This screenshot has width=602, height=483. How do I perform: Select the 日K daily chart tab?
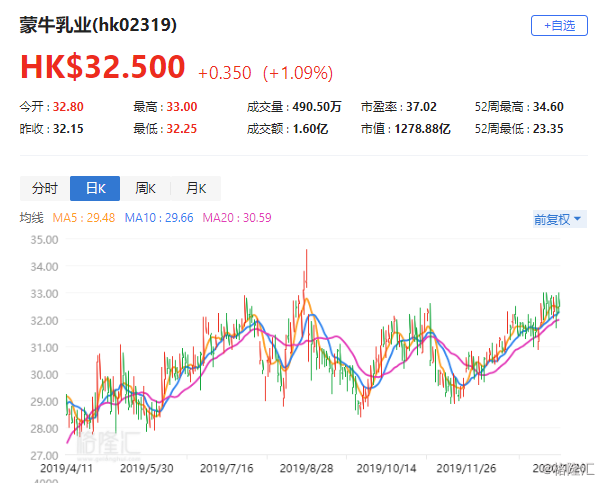[95, 189]
